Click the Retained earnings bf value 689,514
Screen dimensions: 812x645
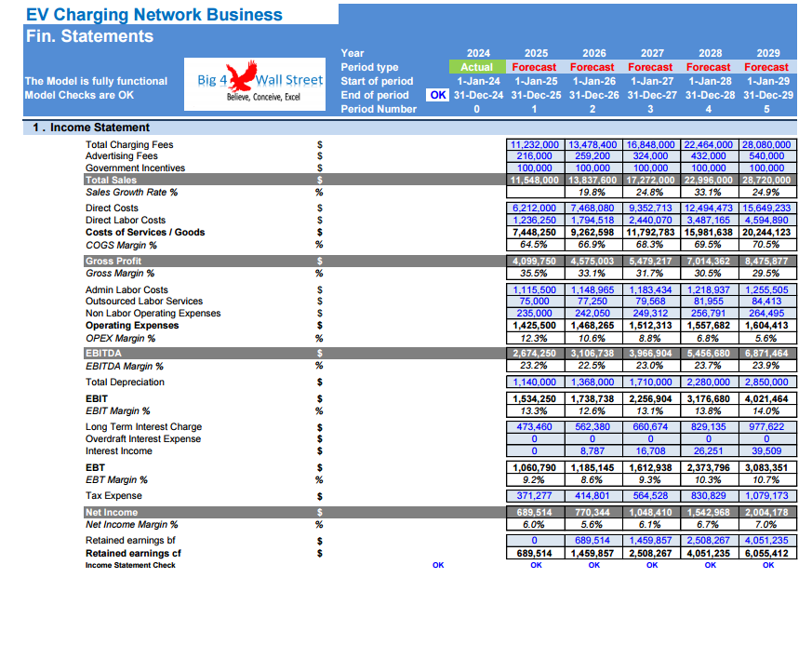point(592,541)
